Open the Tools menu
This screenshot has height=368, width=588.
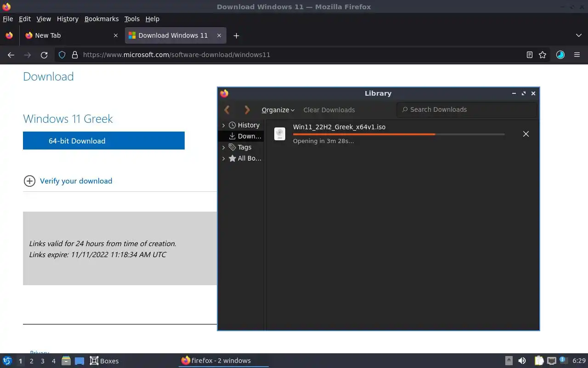click(132, 19)
